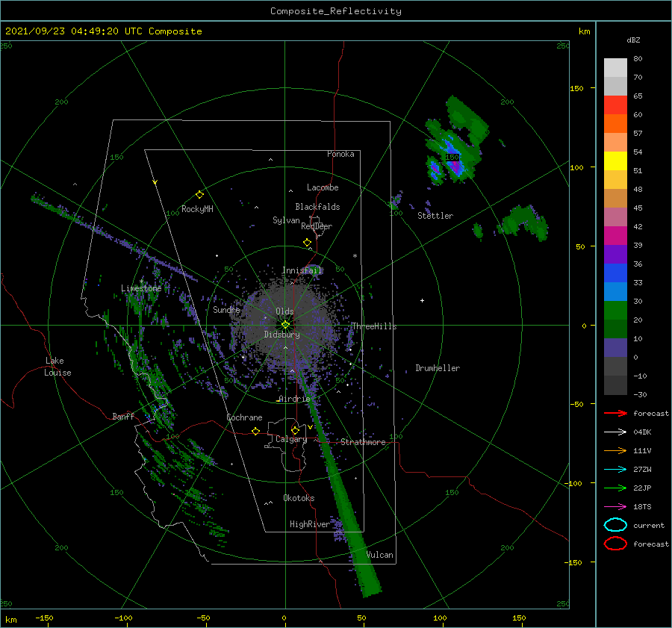Click the Cochrane town label
Viewport: 672px width, 628px height.
tap(244, 417)
